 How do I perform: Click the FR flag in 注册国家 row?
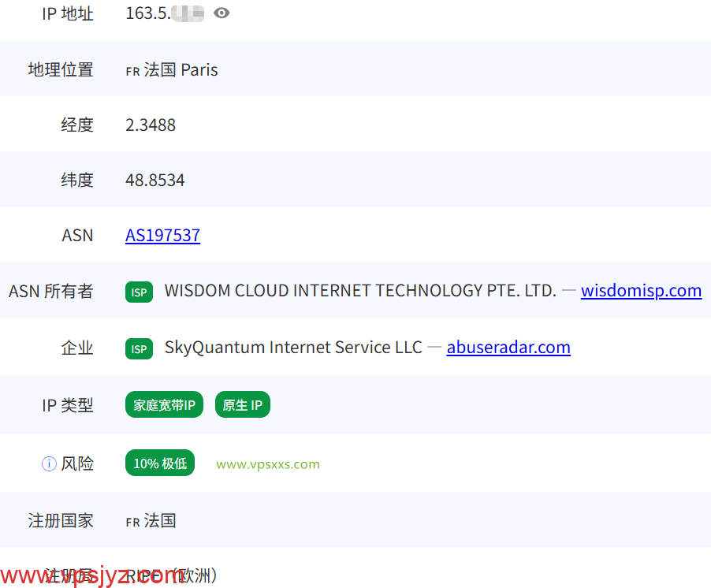tap(132, 521)
